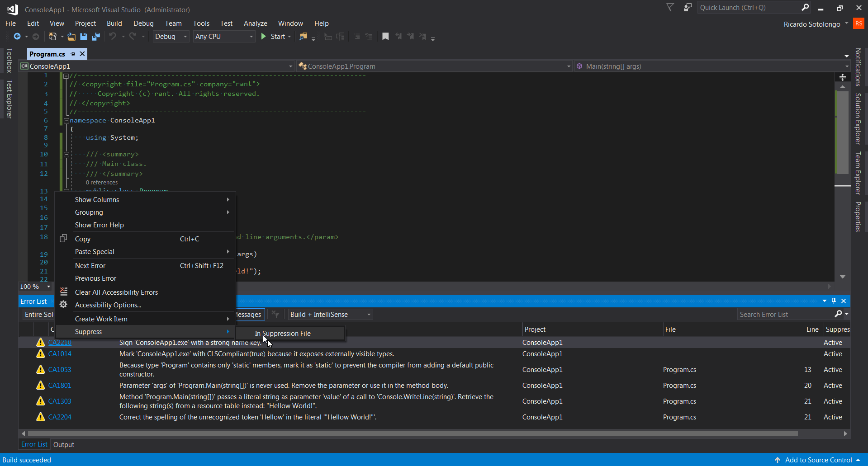Click the Start debugging button
This screenshot has width=868, height=466.
[x=273, y=37]
